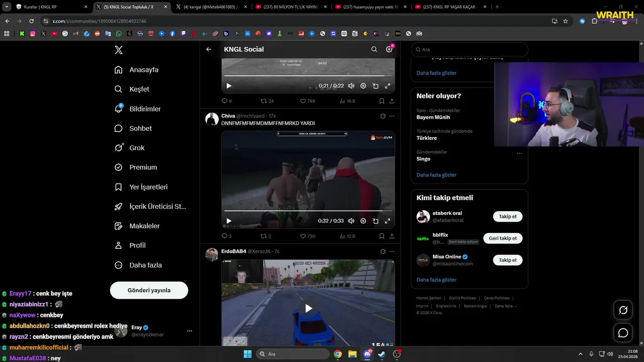Viewport: 644px width, 362px height.
Task: Toggle mute on Chiva's video
Action: coord(351,221)
